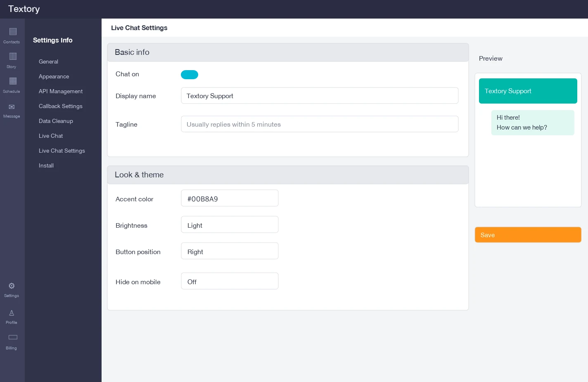Click the orange Save button
The width and height of the screenshot is (588, 382).
coord(528,235)
